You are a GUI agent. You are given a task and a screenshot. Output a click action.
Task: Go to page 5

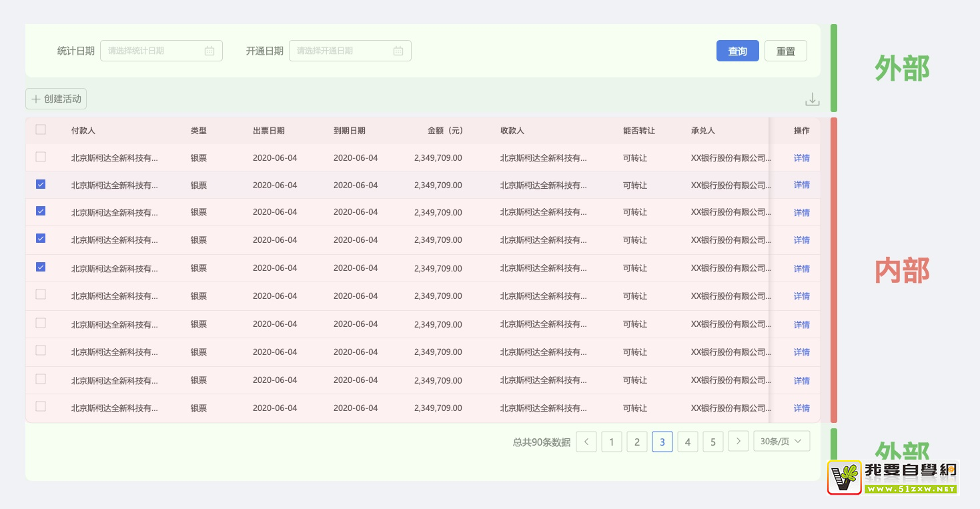click(713, 442)
